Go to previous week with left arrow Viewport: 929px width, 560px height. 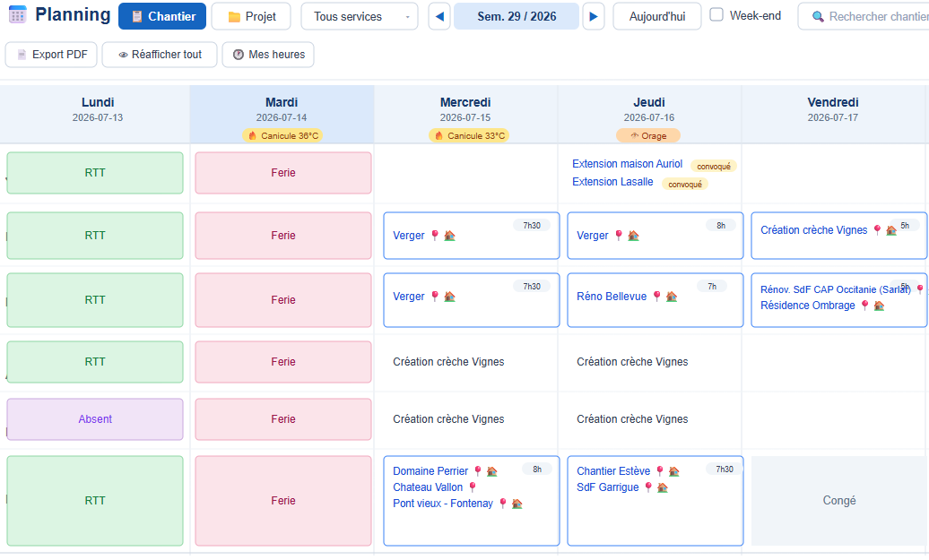(x=439, y=16)
